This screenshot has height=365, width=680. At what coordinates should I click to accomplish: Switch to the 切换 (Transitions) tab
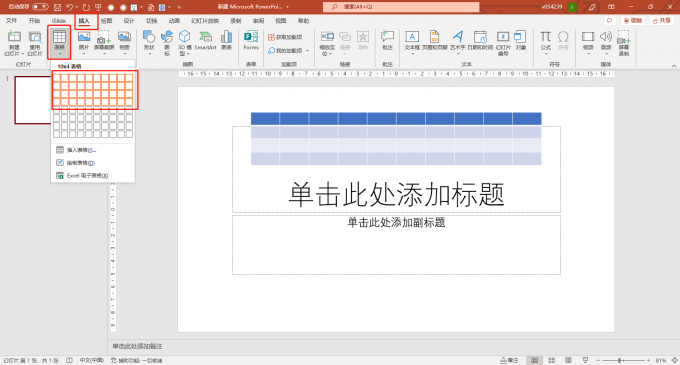tap(151, 21)
